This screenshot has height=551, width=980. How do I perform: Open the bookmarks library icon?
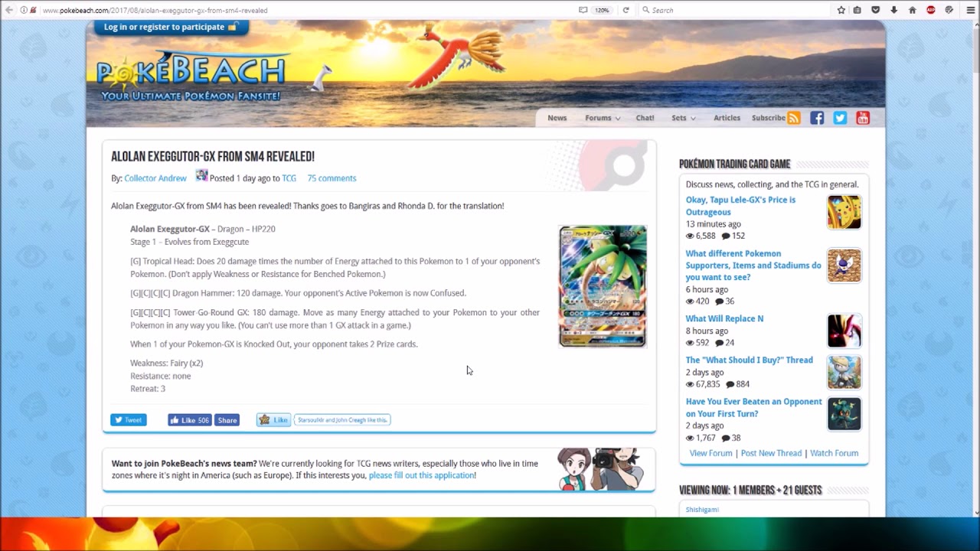[857, 10]
